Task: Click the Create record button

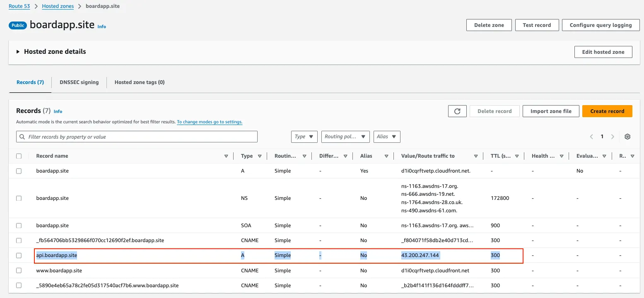Action: tap(607, 111)
